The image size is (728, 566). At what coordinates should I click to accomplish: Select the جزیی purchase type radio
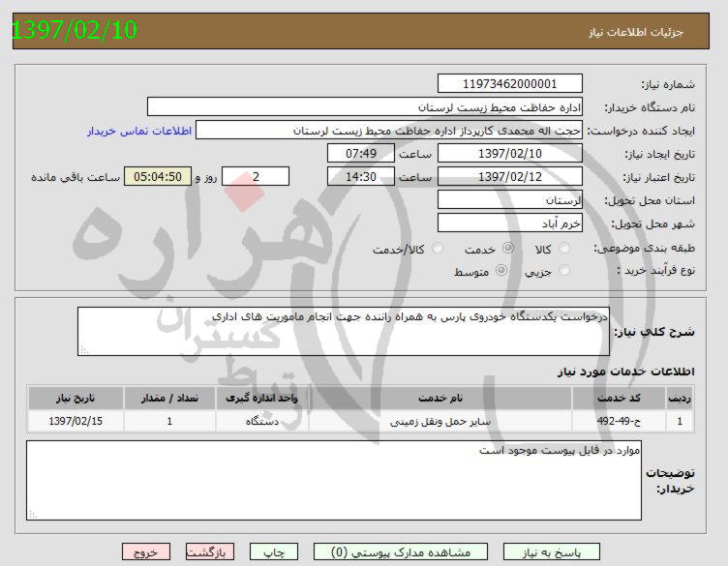point(564,270)
